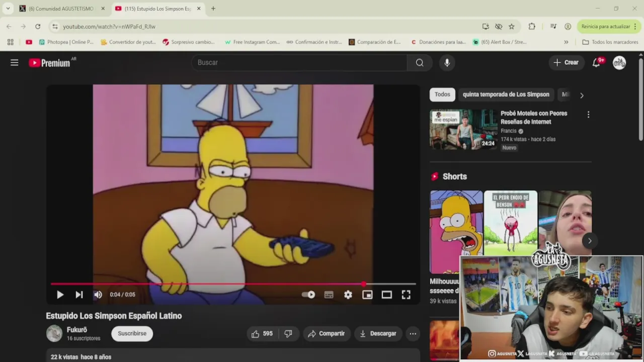
Task: Go back in browser history
Action: click(9, 27)
